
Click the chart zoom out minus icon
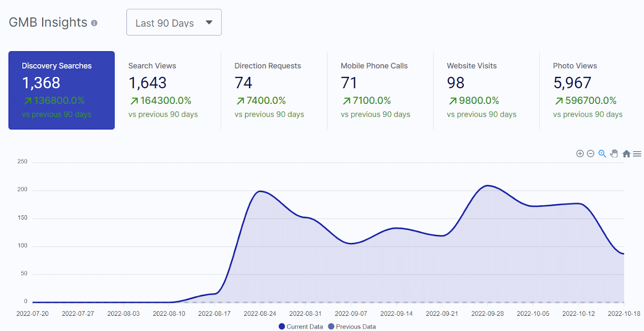[590, 154]
